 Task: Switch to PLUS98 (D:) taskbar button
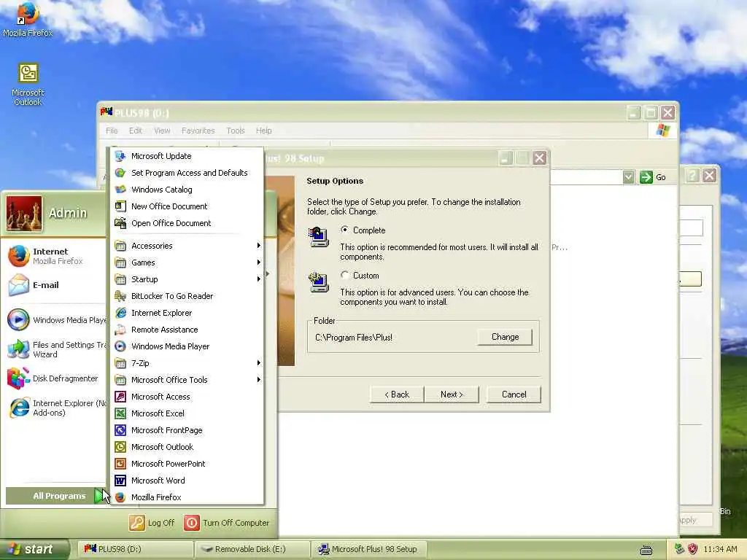(x=135, y=550)
